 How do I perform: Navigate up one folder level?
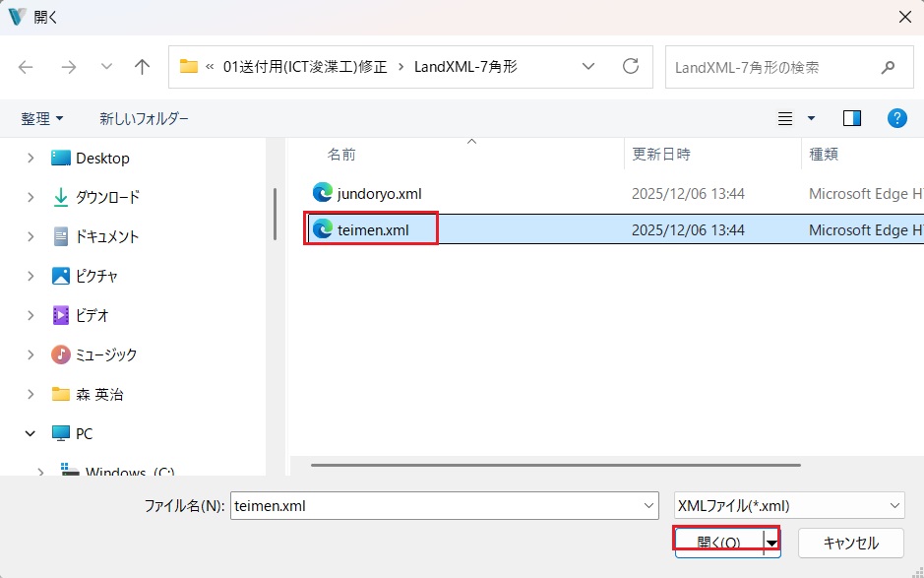click(142, 67)
